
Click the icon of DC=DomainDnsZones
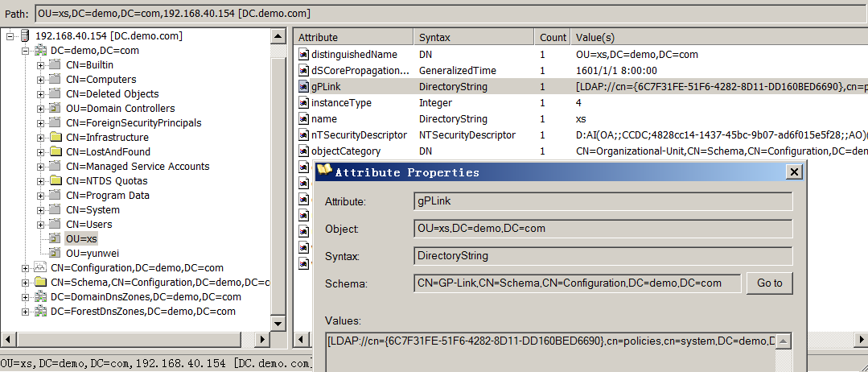pyautogui.click(x=40, y=296)
